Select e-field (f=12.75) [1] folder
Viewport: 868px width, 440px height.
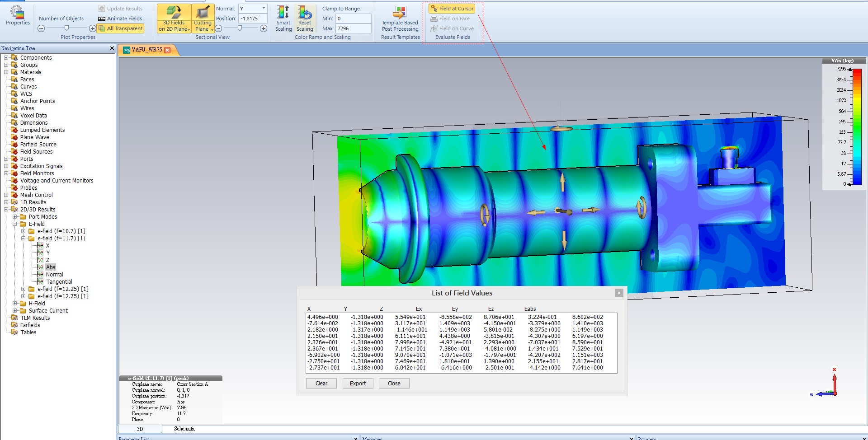pos(63,296)
